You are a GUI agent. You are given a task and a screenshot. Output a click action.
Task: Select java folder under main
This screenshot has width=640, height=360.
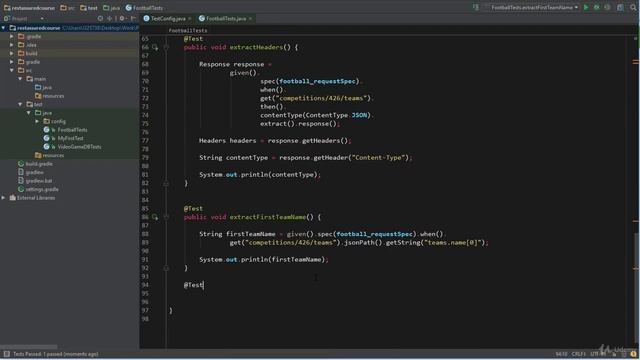[43, 87]
